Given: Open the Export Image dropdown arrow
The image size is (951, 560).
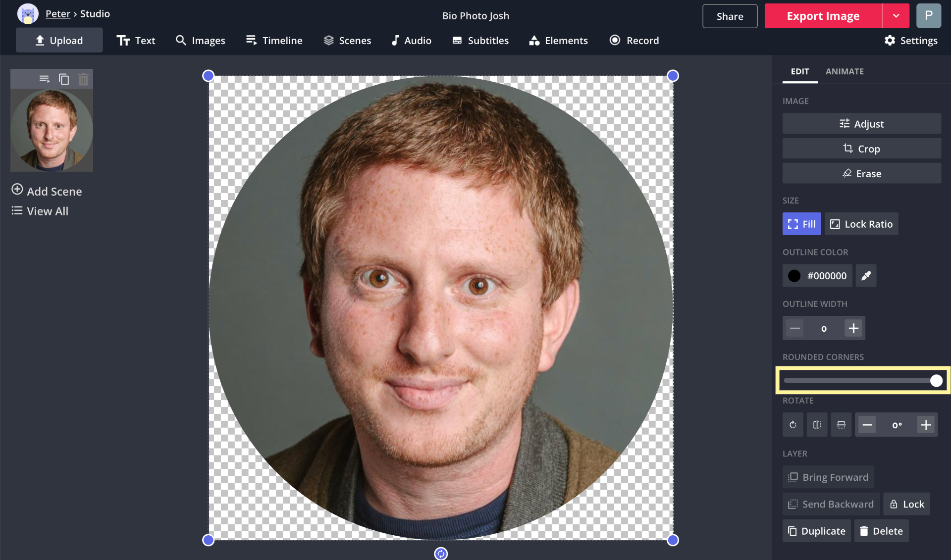Looking at the screenshot, I should click(896, 15).
